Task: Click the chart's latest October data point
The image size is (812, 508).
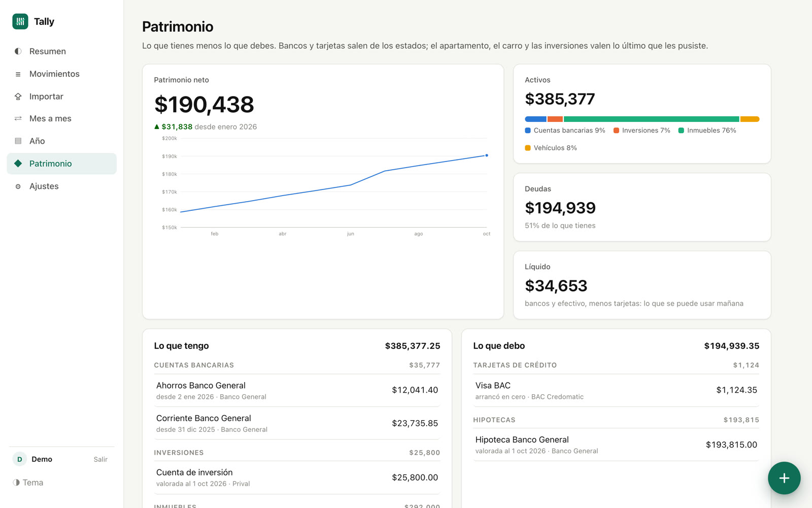Action: [487, 155]
